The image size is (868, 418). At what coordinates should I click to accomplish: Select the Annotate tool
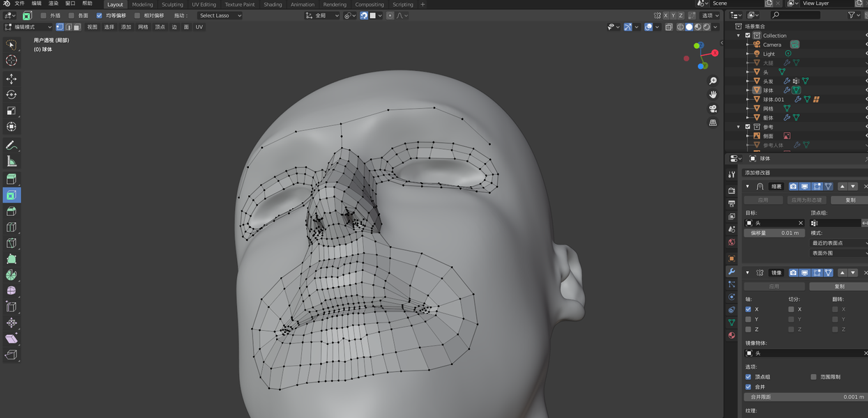point(11,145)
